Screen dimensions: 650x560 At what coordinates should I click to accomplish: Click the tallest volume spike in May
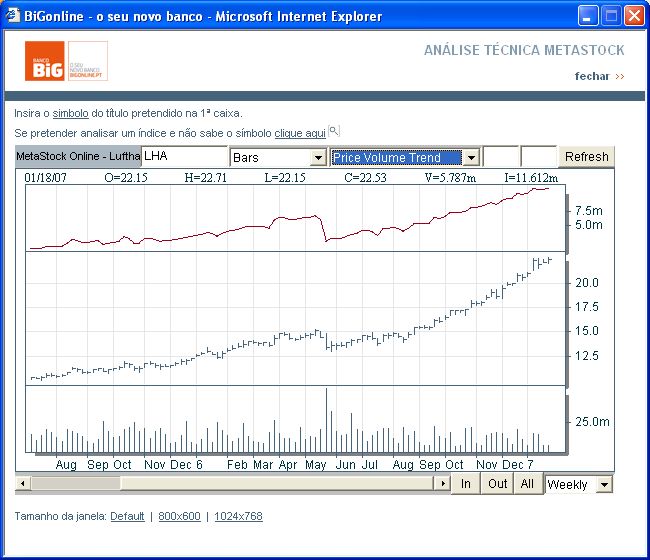coord(326,420)
